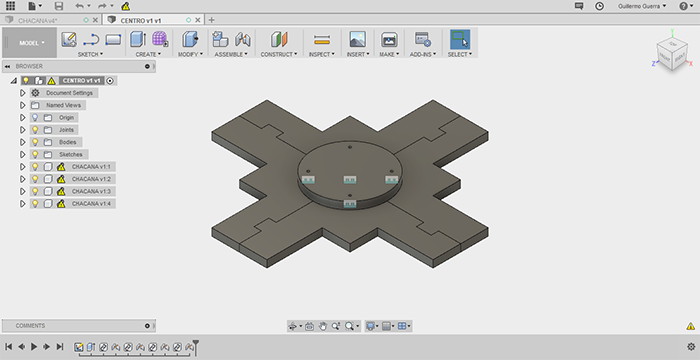Jump to the timeline beginning
Viewport: 700px width, 360px height.
8,347
